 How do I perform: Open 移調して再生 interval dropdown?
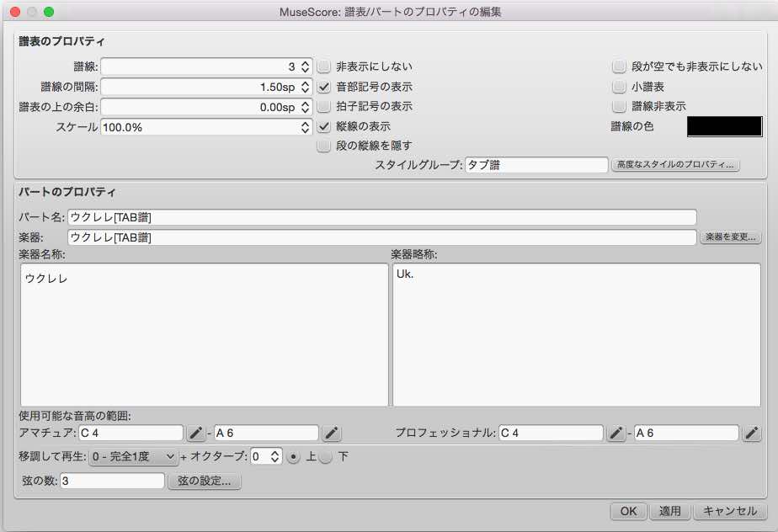tap(132, 457)
